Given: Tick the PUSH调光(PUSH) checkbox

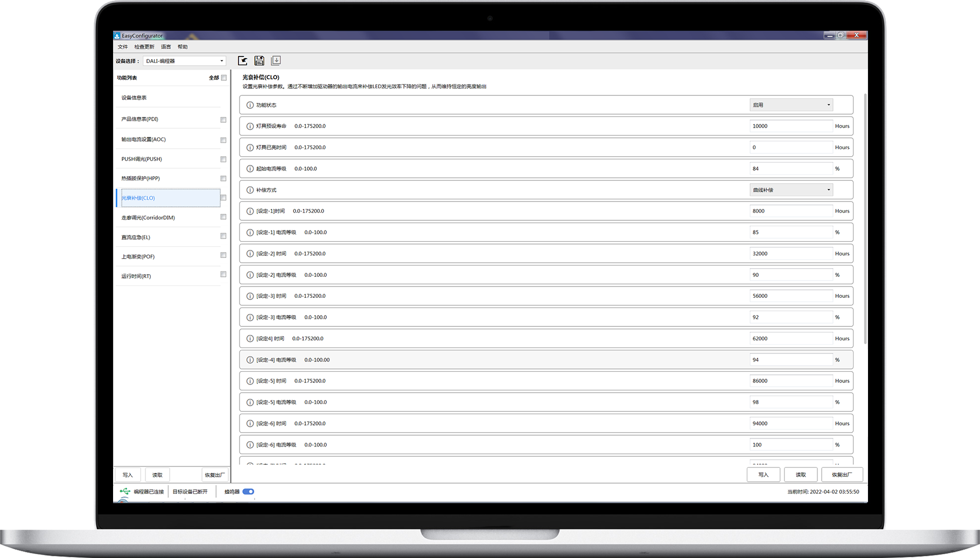Looking at the screenshot, I should pos(223,159).
